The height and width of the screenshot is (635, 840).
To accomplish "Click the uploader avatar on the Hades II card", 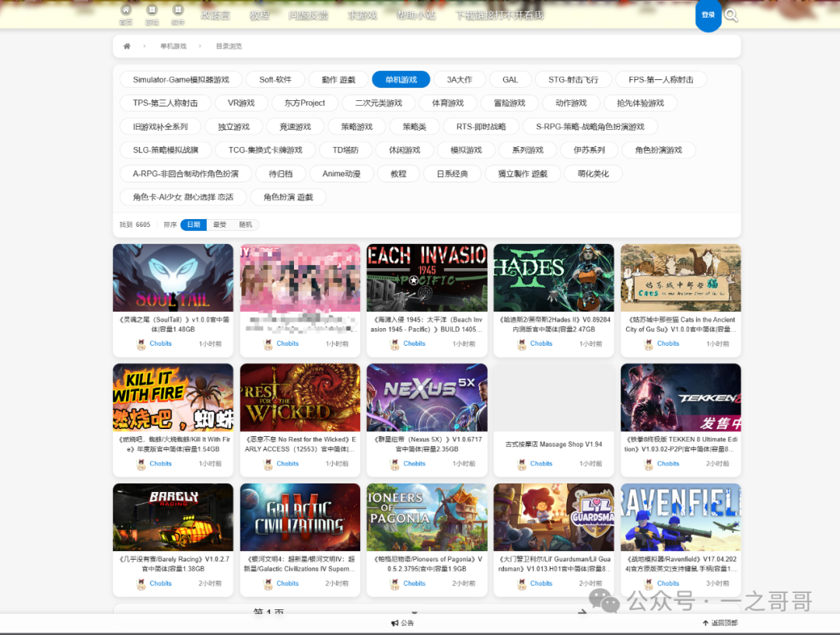I will click(x=522, y=344).
